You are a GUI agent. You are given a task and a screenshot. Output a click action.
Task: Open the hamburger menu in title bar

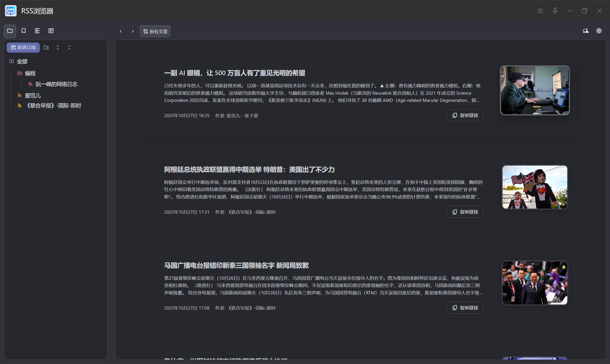coord(540,11)
